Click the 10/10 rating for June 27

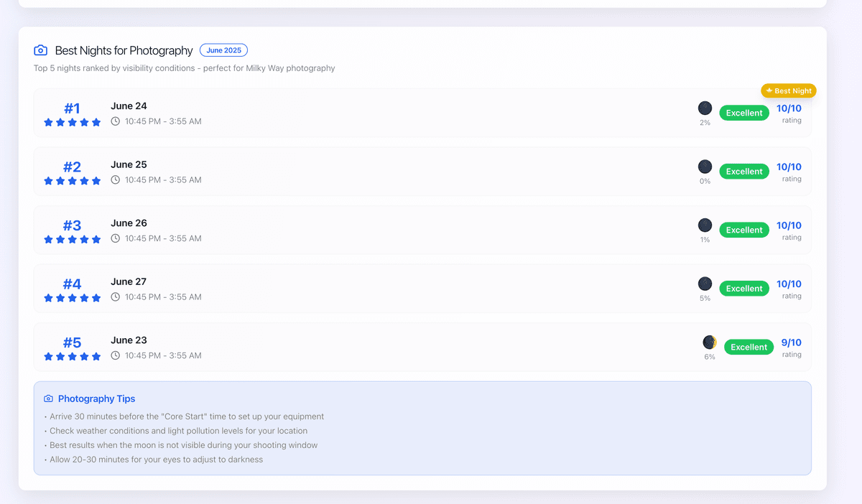point(789,284)
